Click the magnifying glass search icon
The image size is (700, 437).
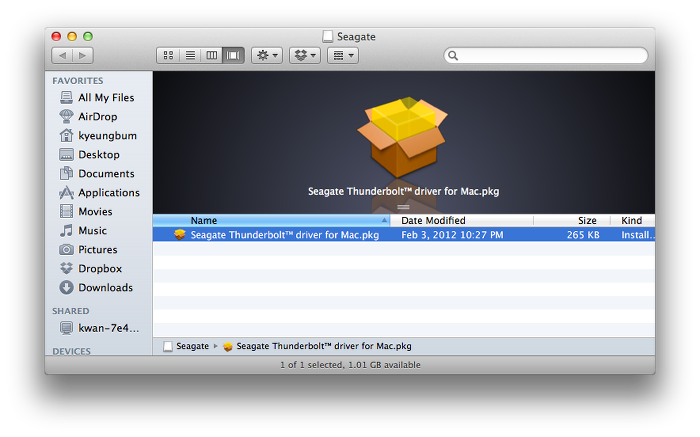[453, 56]
